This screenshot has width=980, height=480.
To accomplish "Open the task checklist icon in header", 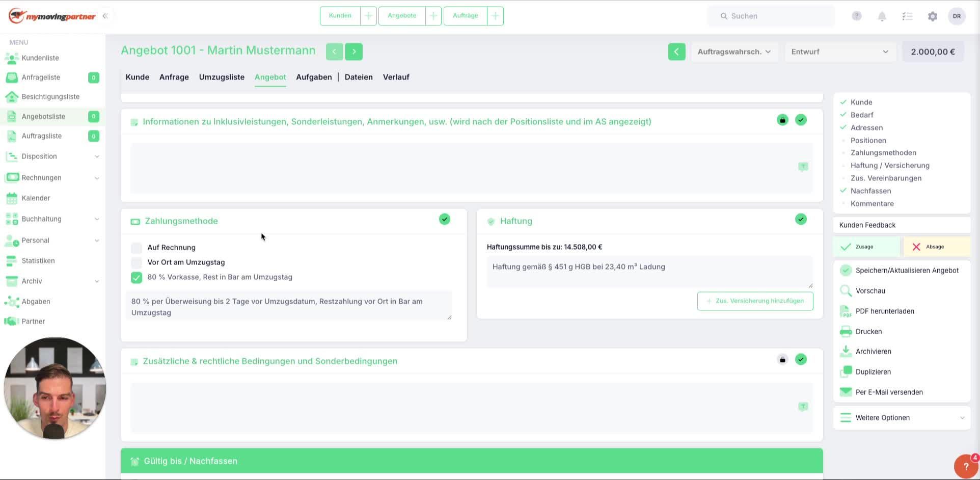I will pyautogui.click(x=907, y=16).
